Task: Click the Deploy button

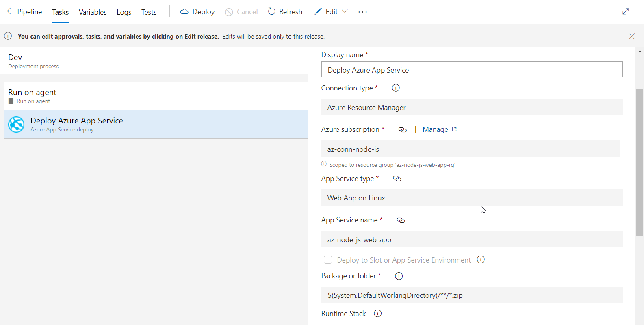Action: 197,12
